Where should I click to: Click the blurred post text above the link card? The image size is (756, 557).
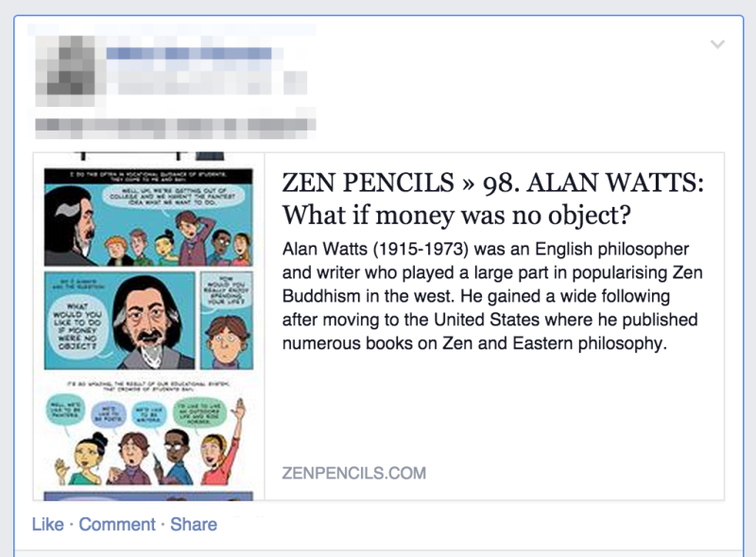(175, 123)
